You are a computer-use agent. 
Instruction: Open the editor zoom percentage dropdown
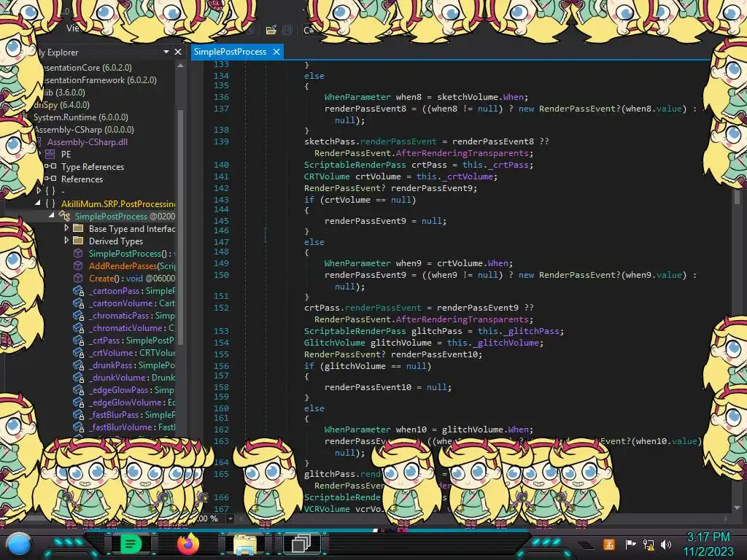point(231,518)
